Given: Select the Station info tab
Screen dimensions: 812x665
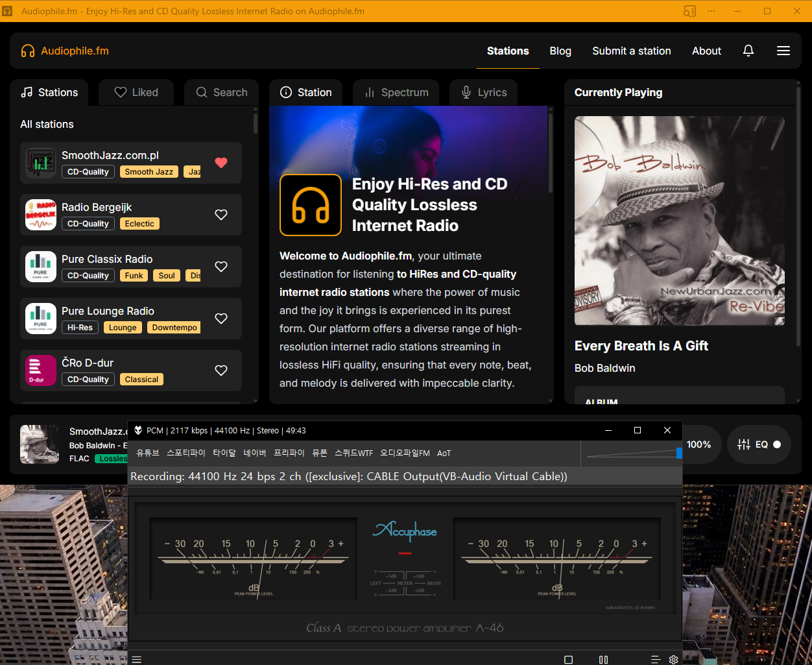Looking at the screenshot, I should tap(305, 92).
